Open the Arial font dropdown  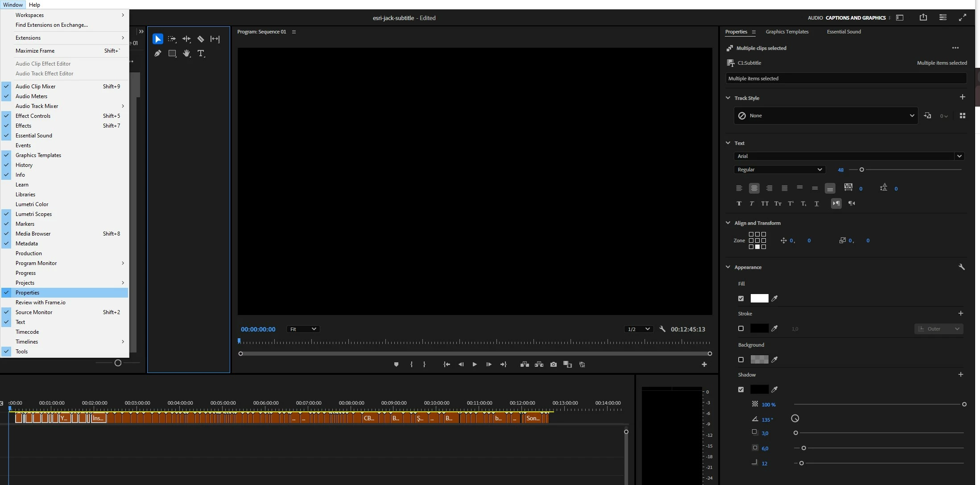pos(959,156)
